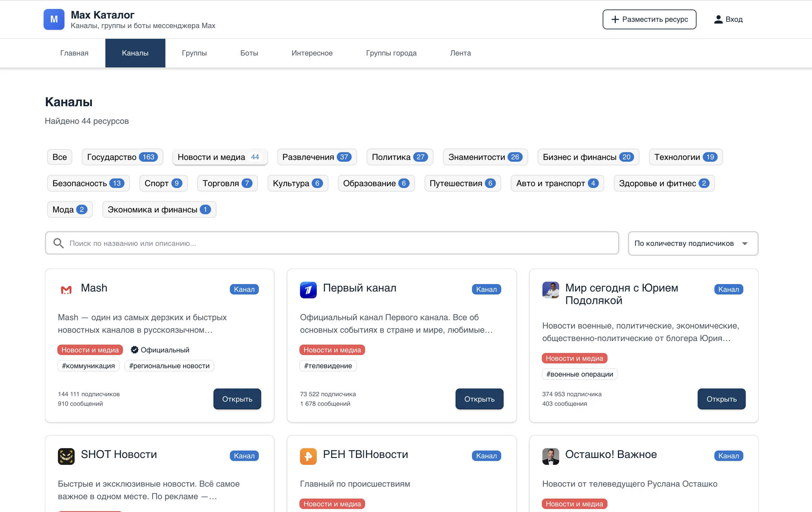Click the РЕН ТВ orange channel icon

(308, 456)
